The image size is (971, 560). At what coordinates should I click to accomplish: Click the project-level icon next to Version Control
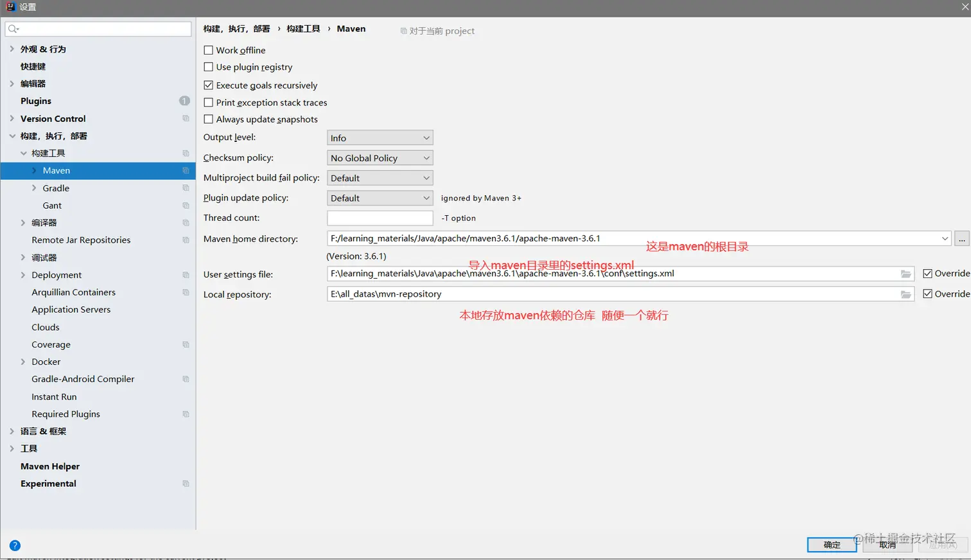pyautogui.click(x=186, y=119)
